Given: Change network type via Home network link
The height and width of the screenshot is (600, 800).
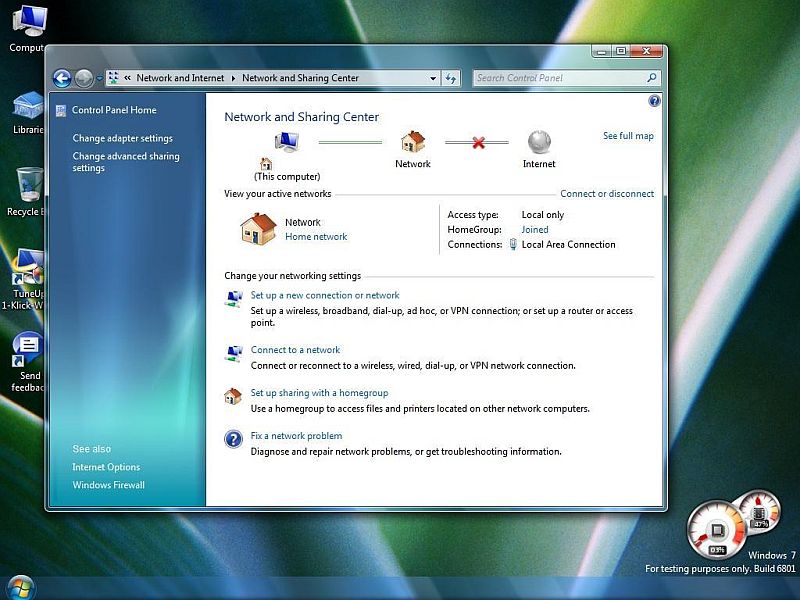Looking at the screenshot, I should (x=316, y=237).
